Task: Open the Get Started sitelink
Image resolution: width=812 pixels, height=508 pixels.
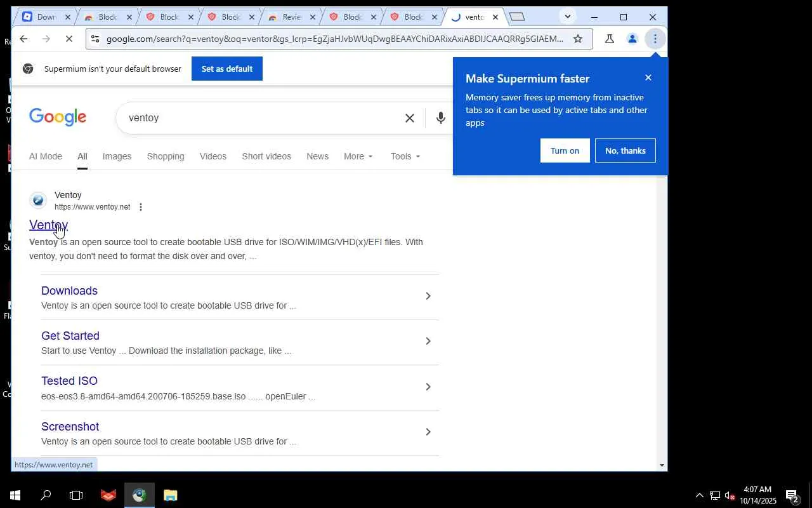Action: pyautogui.click(x=70, y=336)
